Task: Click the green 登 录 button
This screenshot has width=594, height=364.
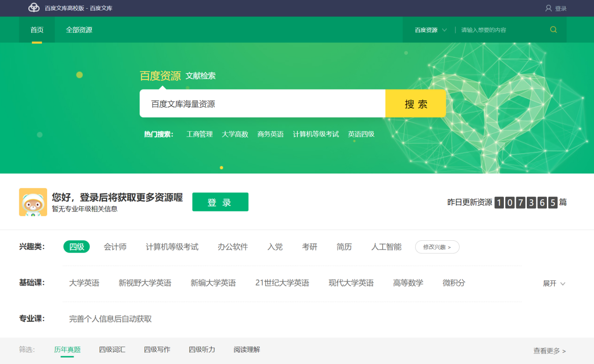Action: [220, 201]
